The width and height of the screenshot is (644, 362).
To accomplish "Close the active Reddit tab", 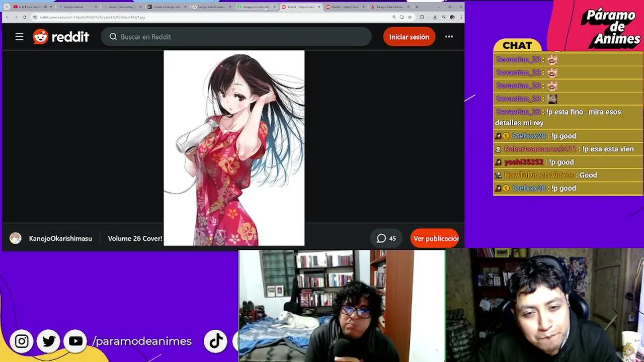I will (x=319, y=7).
